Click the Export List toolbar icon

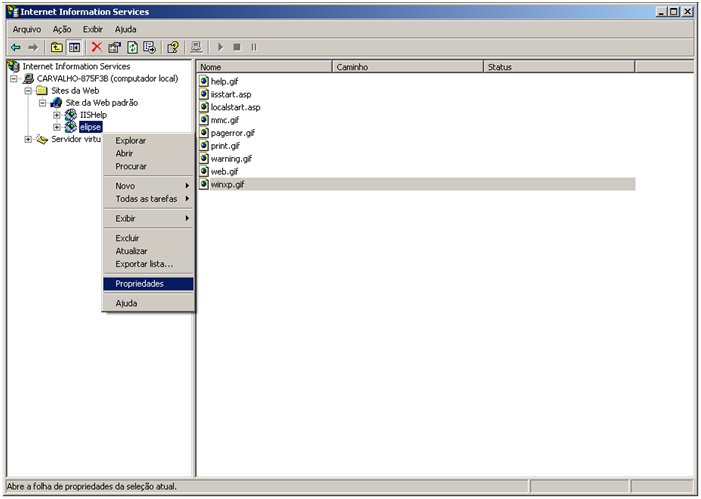[x=149, y=47]
